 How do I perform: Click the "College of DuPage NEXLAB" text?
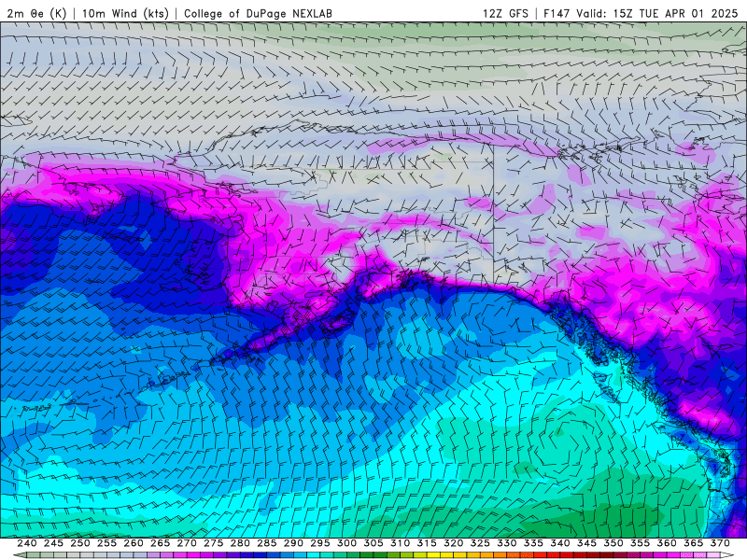(x=258, y=13)
